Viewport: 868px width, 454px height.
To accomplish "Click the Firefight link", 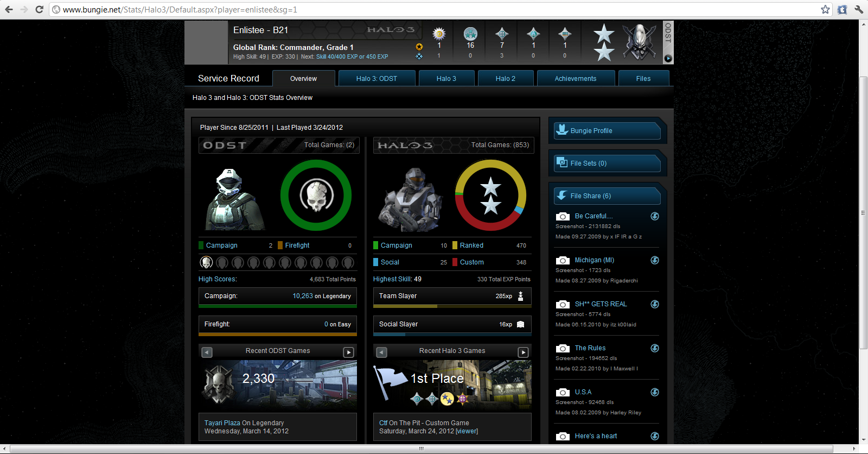I will click(x=297, y=245).
